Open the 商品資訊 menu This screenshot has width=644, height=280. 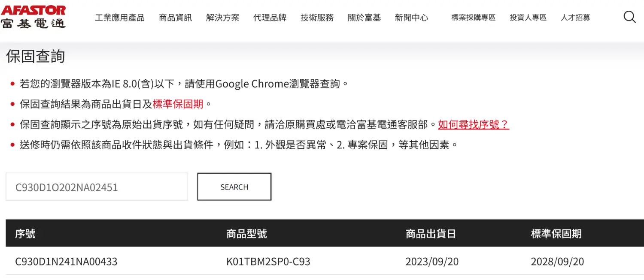point(175,18)
